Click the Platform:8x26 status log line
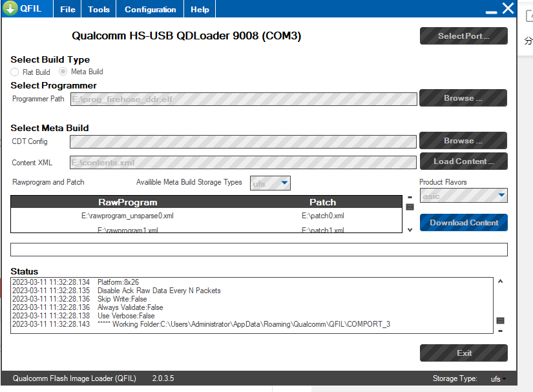Image resolution: width=533 pixels, height=392 pixels. pos(76,282)
